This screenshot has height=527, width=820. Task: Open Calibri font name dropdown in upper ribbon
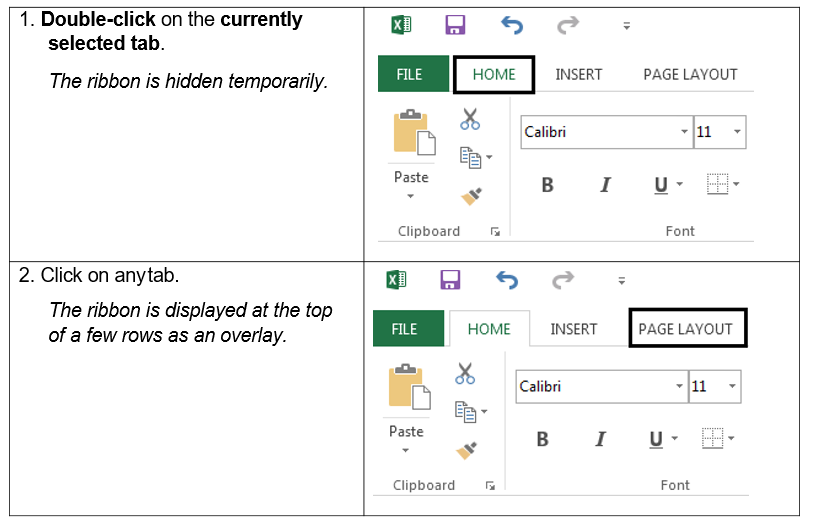click(685, 132)
